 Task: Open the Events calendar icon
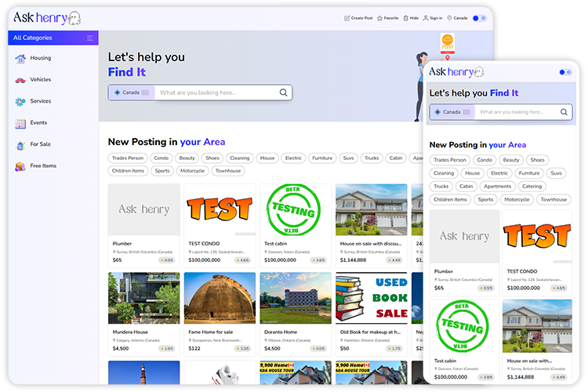20,123
